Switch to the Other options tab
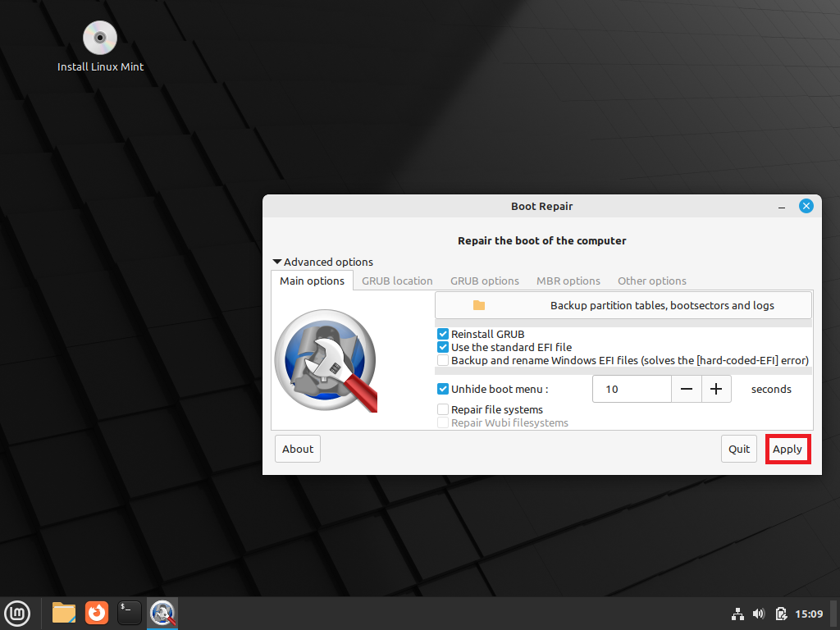 point(652,281)
